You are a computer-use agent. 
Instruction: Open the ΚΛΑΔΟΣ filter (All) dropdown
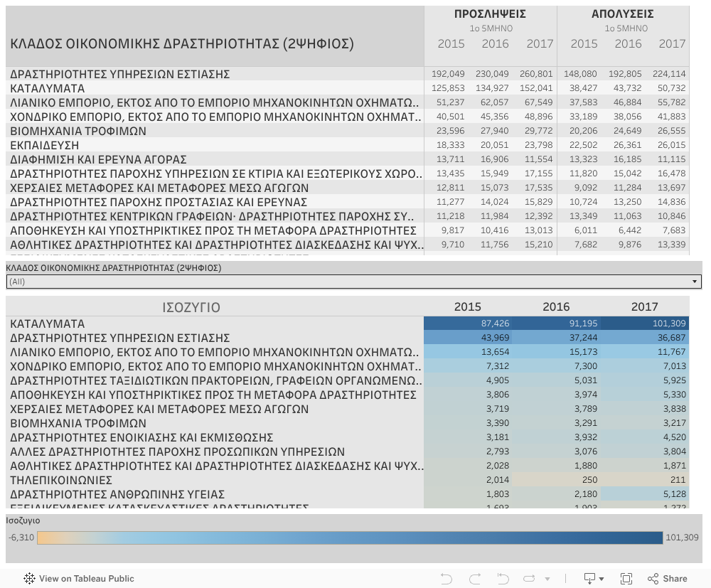(353, 282)
